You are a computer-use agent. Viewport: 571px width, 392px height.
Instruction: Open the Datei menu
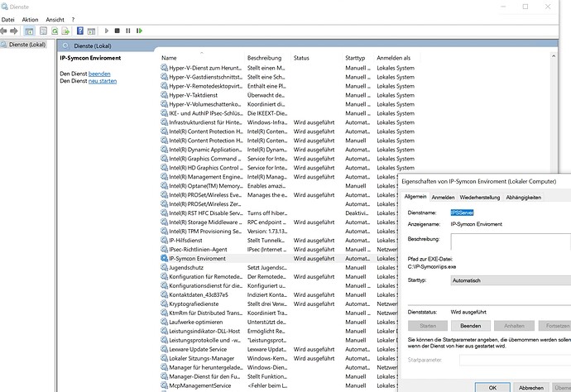(7, 20)
